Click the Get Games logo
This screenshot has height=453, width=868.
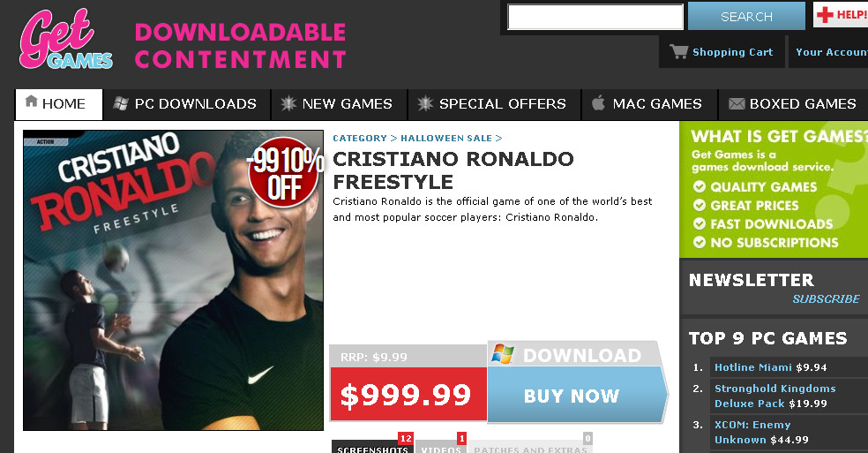tap(66, 38)
